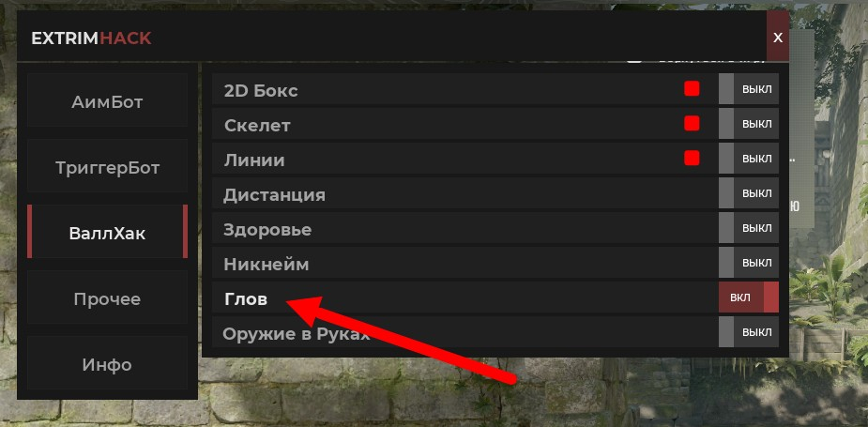
Task: Close the ExtrimHack menu with X
Action: tap(778, 38)
